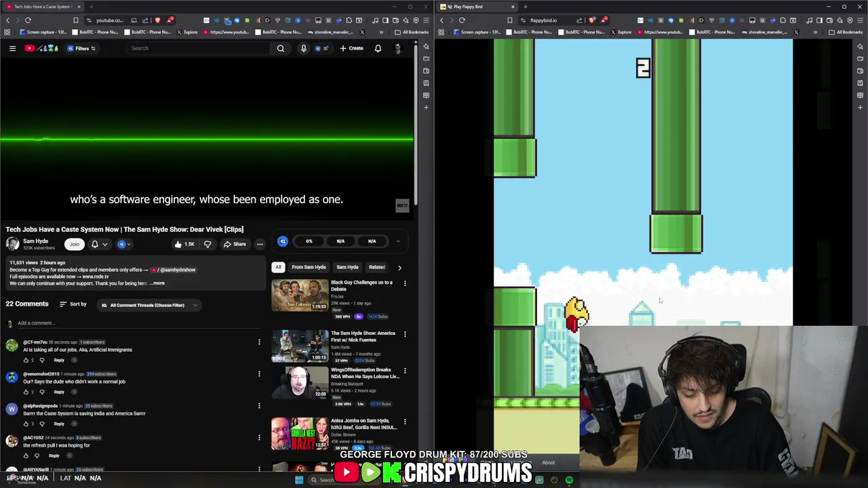The height and width of the screenshot is (488, 868).
Task: Open the notification bell dropdown beside Join
Action: pyautogui.click(x=99, y=244)
